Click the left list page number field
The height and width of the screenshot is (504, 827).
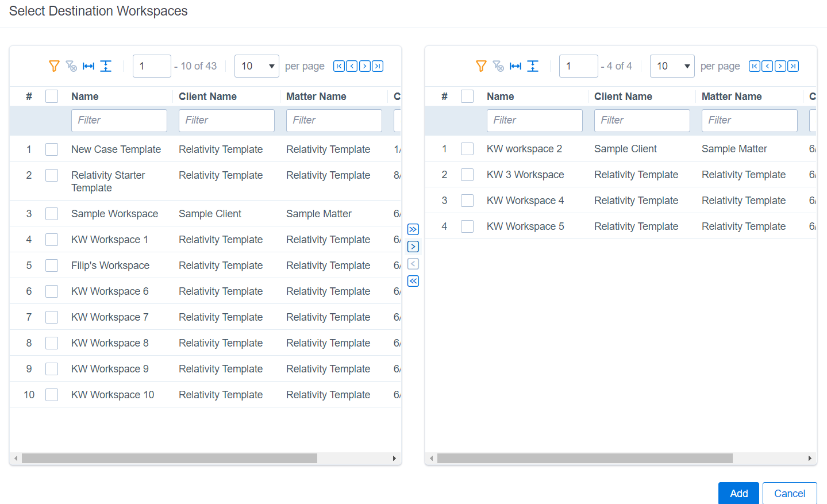(x=152, y=66)
